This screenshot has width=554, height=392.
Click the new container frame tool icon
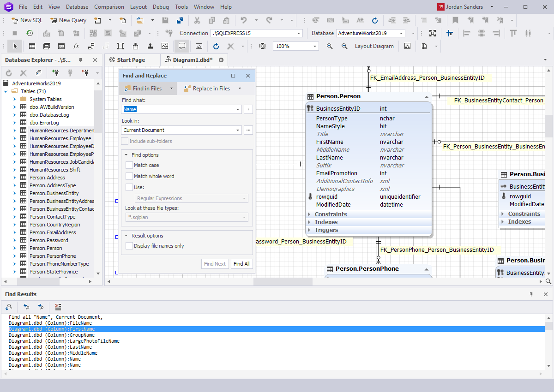120,46
